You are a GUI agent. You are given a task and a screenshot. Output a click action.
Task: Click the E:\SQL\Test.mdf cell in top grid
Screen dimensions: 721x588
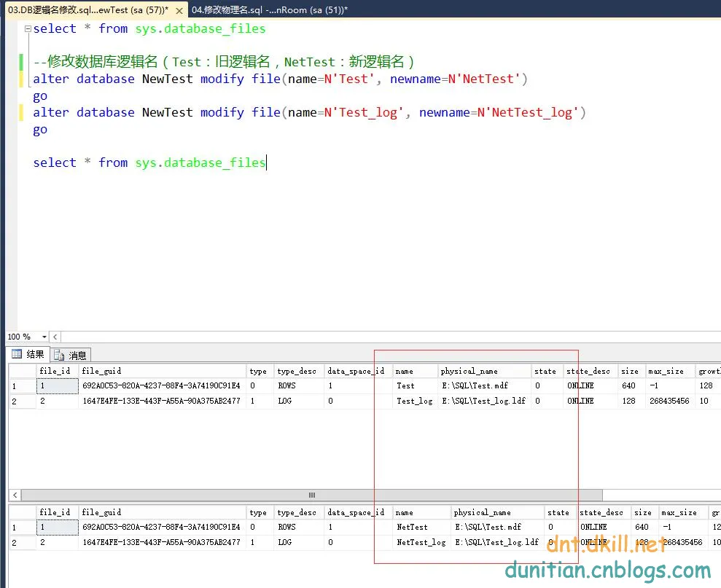(475, 386)
